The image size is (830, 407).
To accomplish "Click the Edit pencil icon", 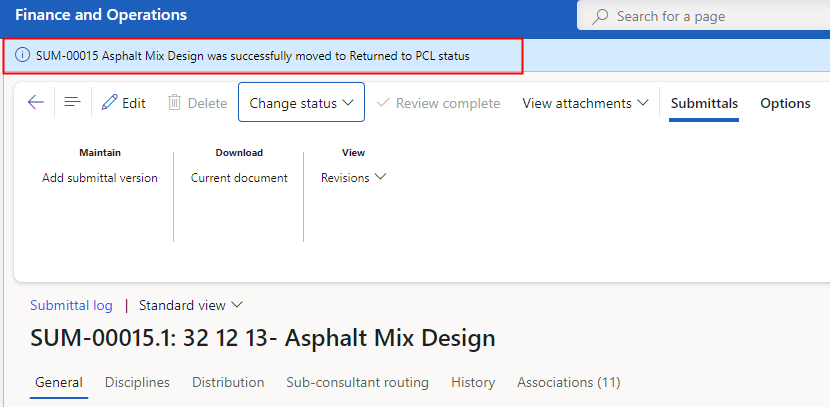I will point(109,102).
